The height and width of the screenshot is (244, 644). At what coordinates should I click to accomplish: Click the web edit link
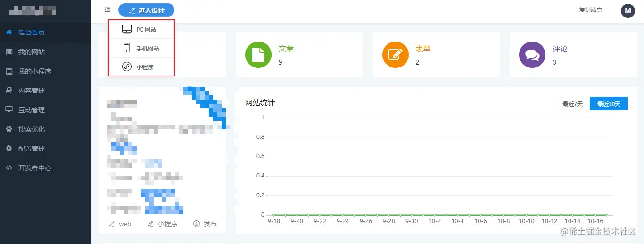tap(125, 224)
